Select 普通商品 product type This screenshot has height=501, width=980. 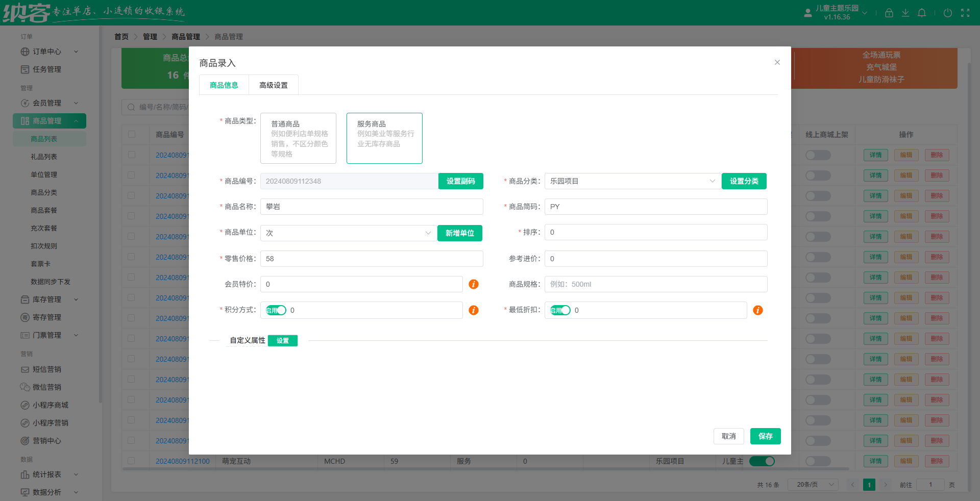(x=298, y=138)
